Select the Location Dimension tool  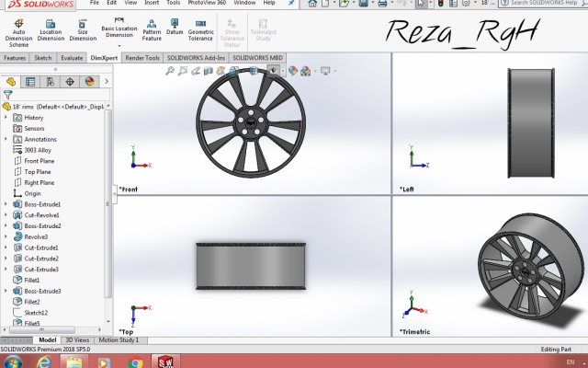pyautogui.click(x=51, y=30)
